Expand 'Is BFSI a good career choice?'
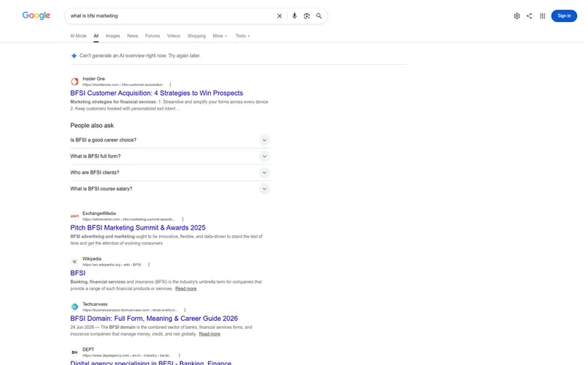This screenshot has width=588, height=365. click(170, 140)
